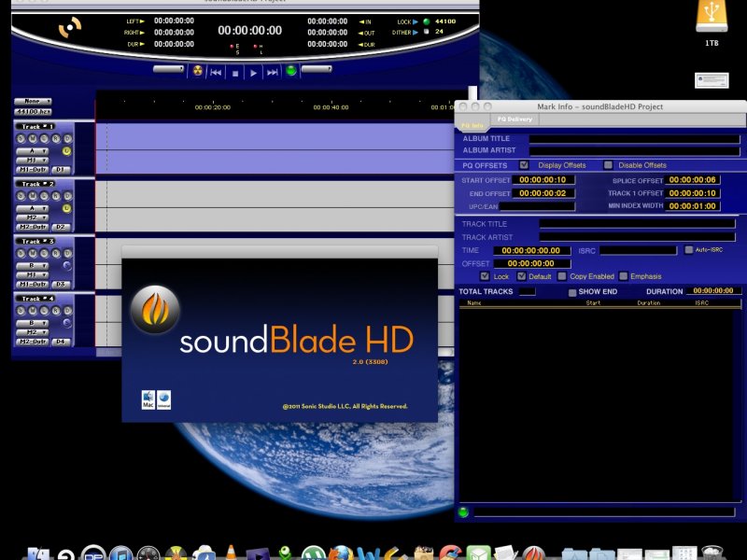Click the yellow circle indicator on Track #1
This screenshot has height=560, width=747.
(x=66, y=151)
